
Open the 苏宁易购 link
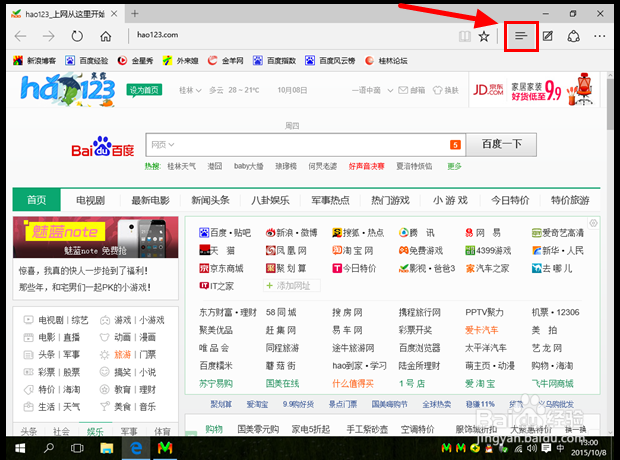pyautogui.click(x=216, y=383)
